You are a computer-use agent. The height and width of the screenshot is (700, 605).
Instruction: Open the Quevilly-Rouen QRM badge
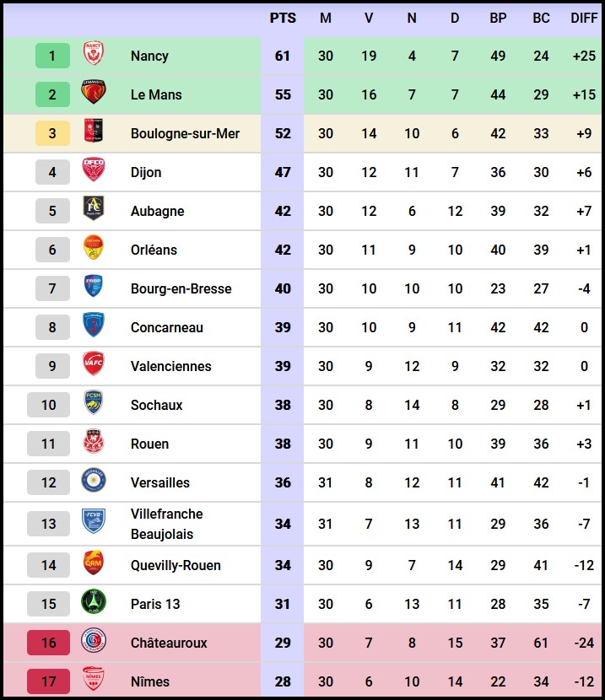tap(93, 564)
